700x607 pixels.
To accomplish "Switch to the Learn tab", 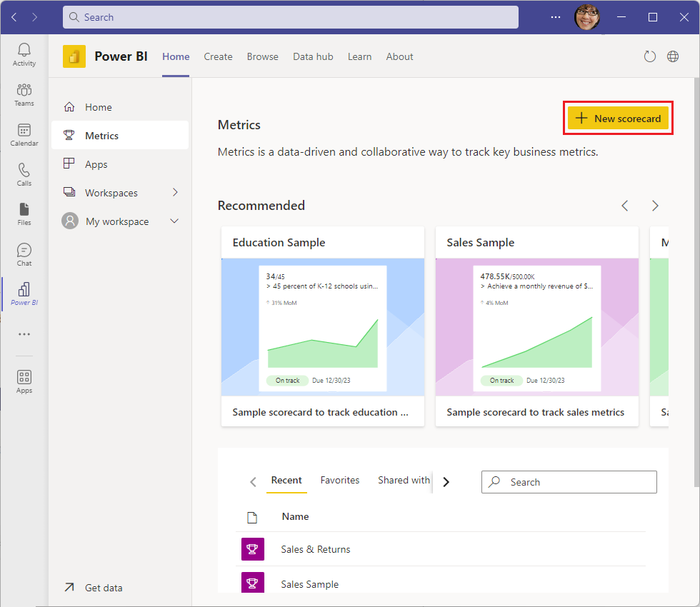I will [359, 56].
